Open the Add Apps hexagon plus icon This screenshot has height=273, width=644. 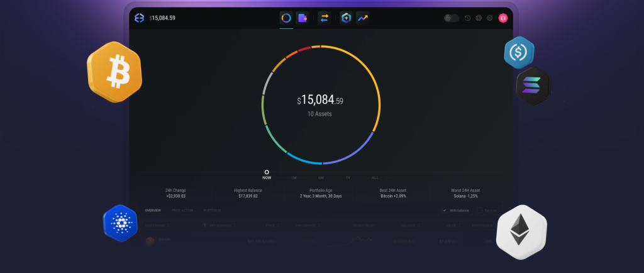(347, 18)
